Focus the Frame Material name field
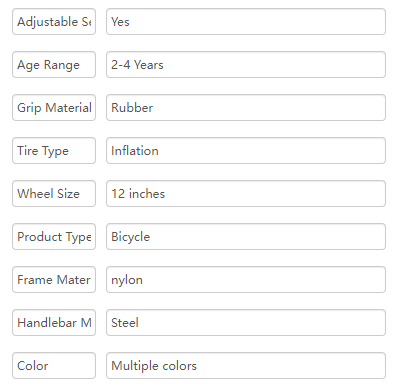This screenshot has height=389, width=393. (x=54, y=280)
